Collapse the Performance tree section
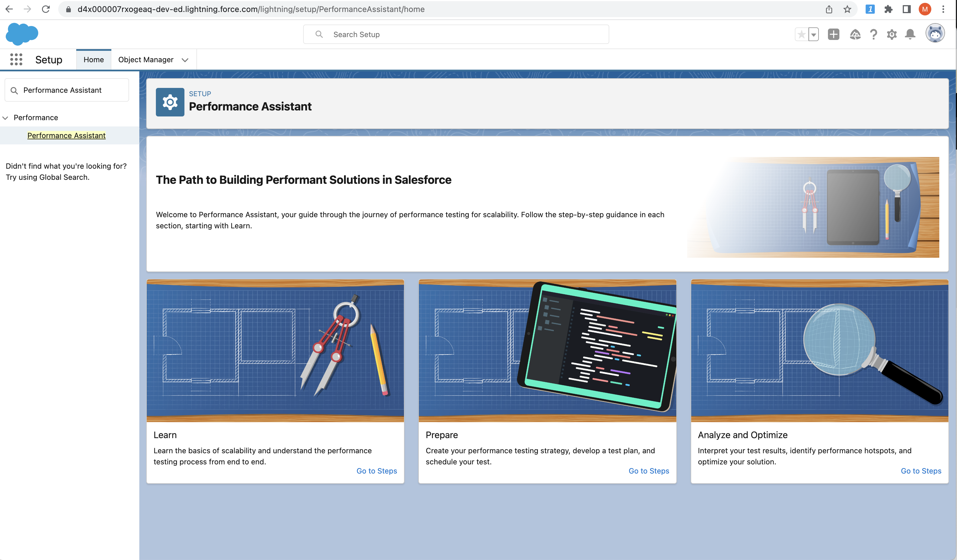The height and width of the screenshot is (560, 957). [5, 118]
